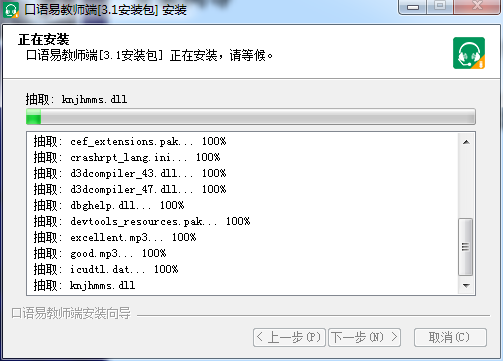Click the log list scroll up arrow

point(466,142)
